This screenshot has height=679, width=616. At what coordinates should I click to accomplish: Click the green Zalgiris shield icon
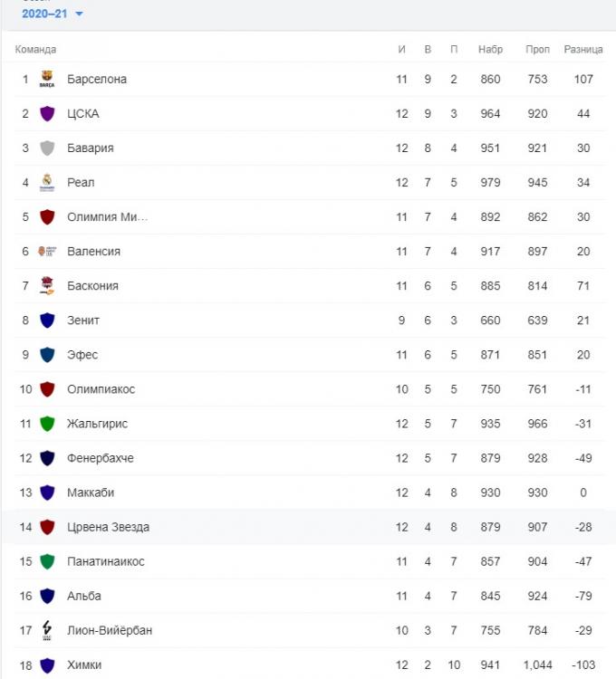click(x=47, y=424)
